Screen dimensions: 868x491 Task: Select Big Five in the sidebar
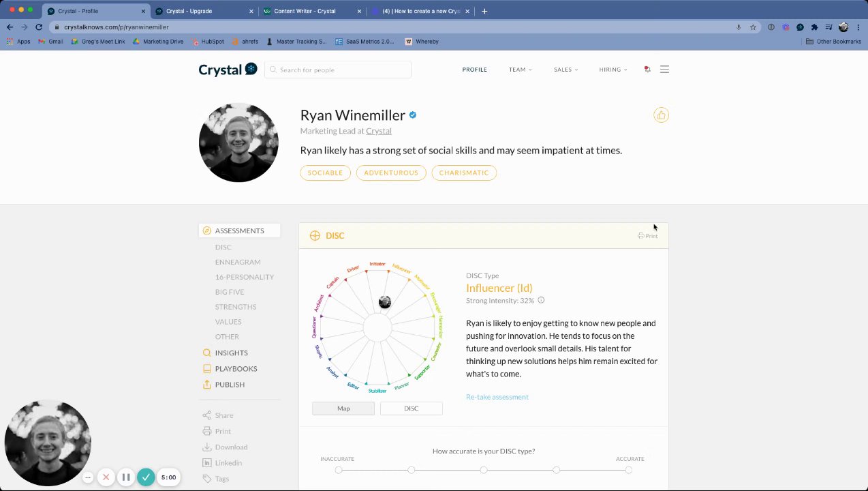[230, 292]
